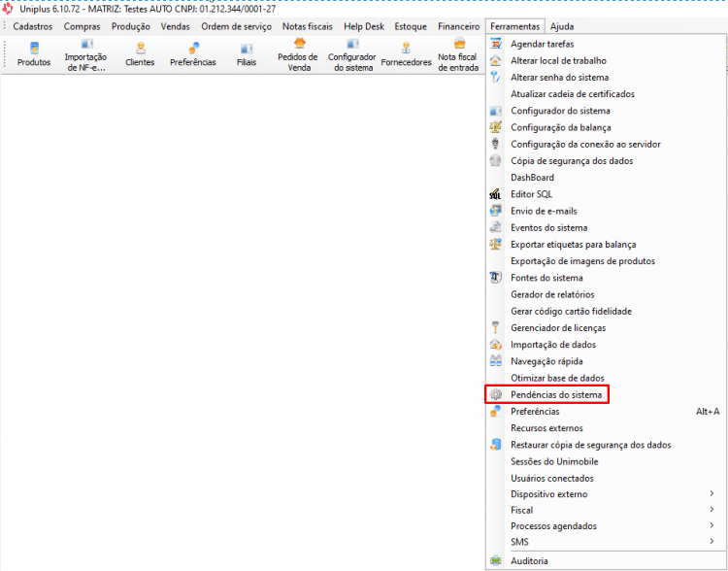Viewport: 728px width, 571px height.
Task: Open Pedidos de Venda toolbar icon
Action: tap(298, 55)
